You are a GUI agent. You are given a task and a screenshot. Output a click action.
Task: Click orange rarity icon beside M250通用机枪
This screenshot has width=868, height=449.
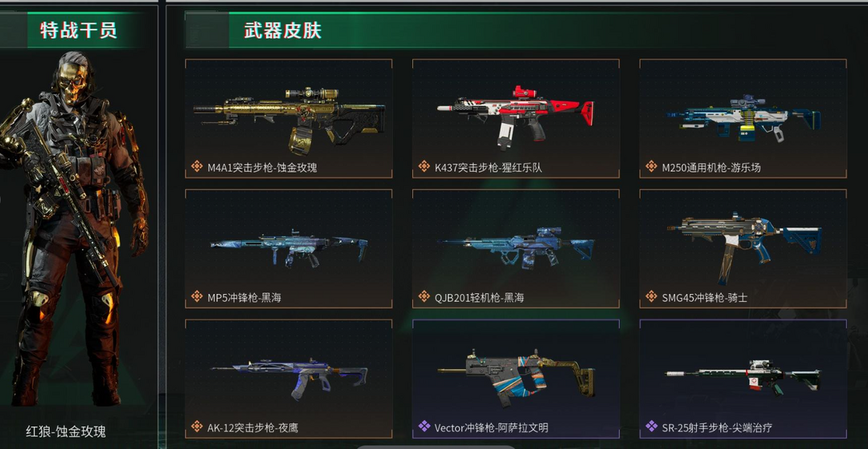[x=652, y=166]
